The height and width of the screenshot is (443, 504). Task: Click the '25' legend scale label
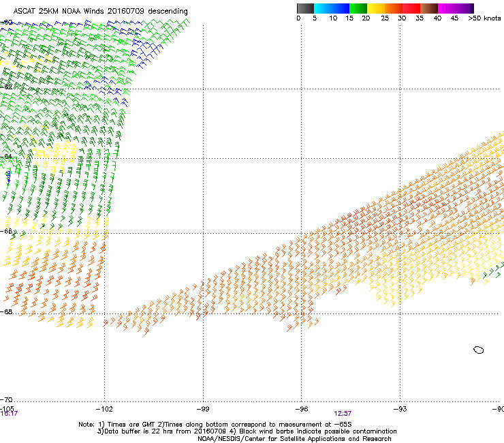385,18
